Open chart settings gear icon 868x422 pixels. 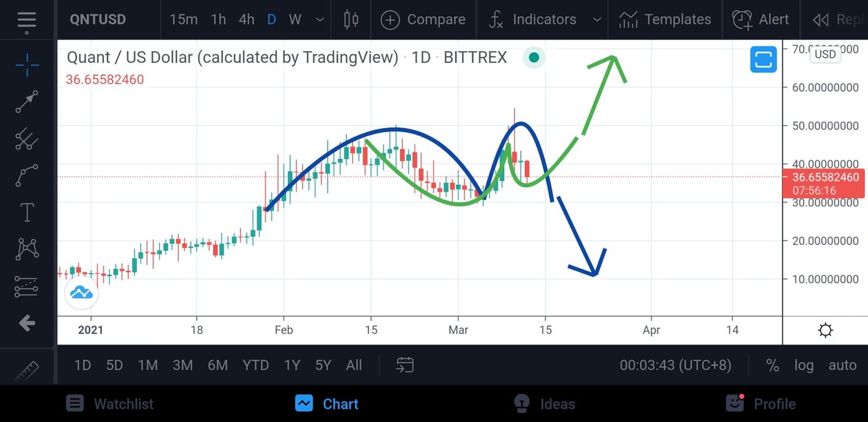click(825, 330)
